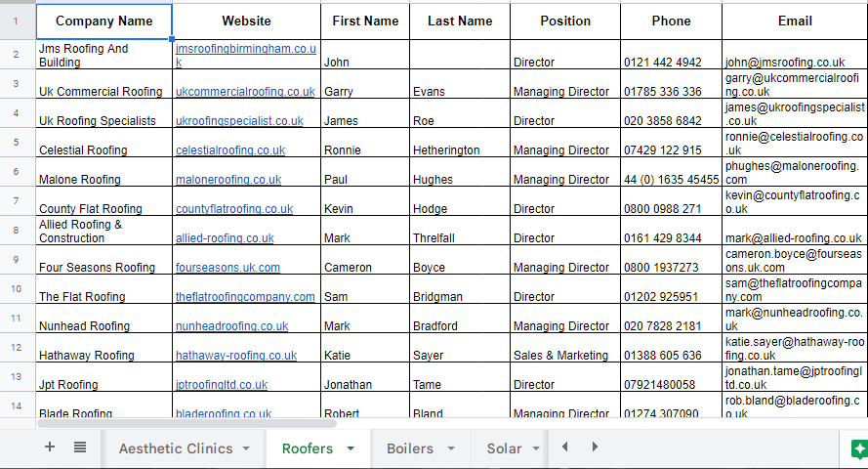Open Solar tab dropdown arrow
This screenshot has height=469, width=868.
click(536, 448)
